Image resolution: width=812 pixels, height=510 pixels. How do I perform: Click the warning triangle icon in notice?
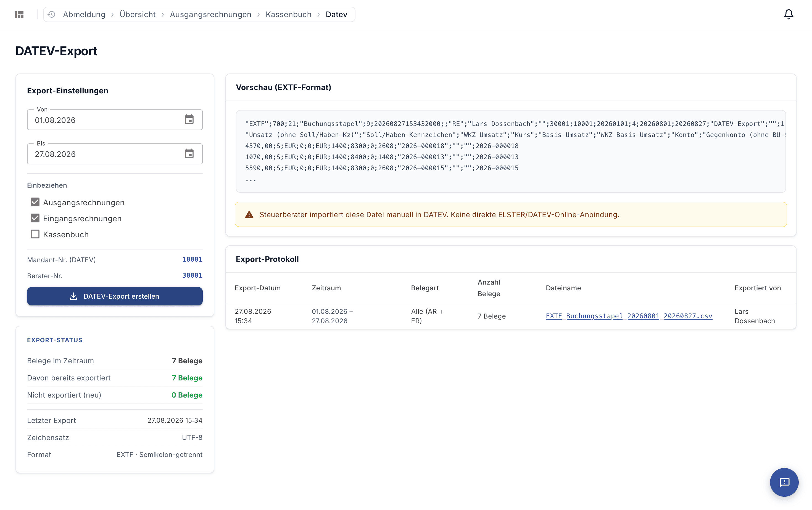coord(249,214)
